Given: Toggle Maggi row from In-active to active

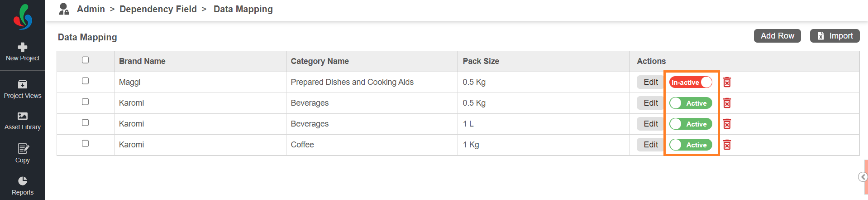Looking at the screenshot, I should click(x=691, y=82).
